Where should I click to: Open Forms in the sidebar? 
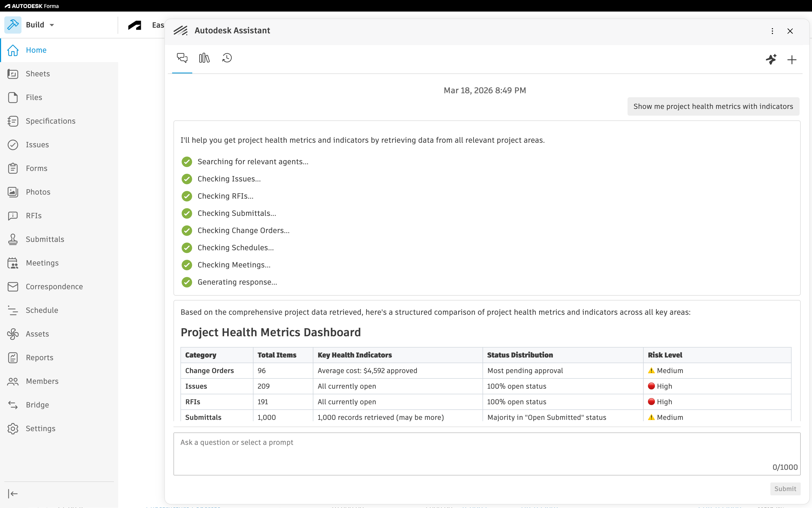click(x=59, y=168)
